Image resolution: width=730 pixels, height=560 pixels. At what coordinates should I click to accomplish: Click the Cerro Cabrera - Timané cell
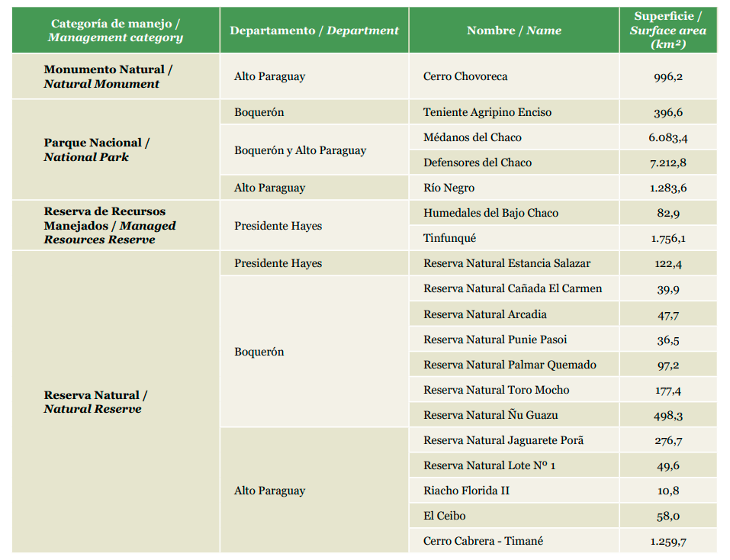pyautogui.click(x=483, y=541)
